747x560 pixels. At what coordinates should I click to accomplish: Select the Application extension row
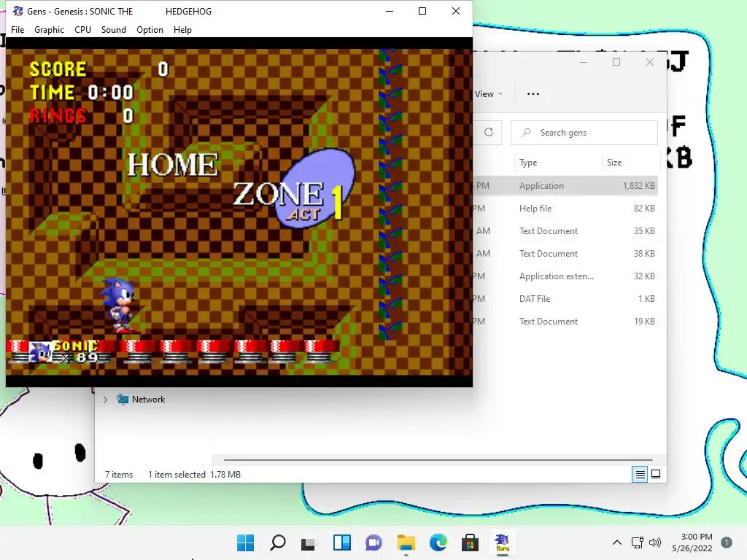point(565,276)
